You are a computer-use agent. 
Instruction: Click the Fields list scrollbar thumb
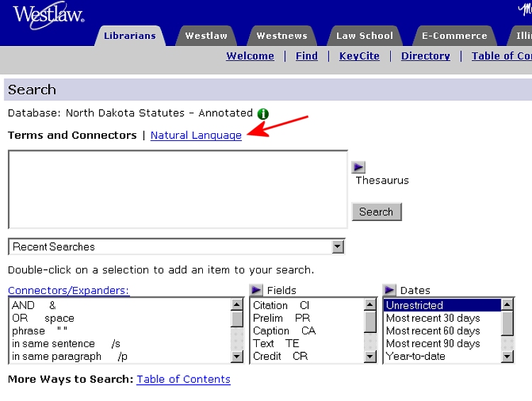(x=370, y=322)
